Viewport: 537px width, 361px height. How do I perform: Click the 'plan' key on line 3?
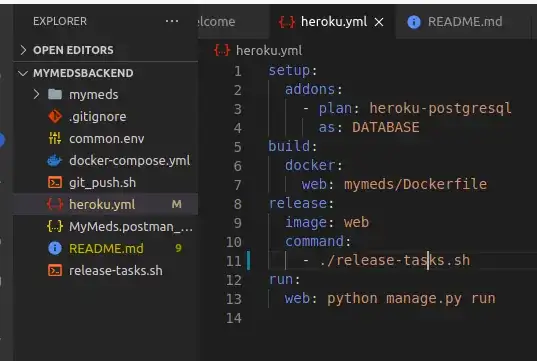335,109
